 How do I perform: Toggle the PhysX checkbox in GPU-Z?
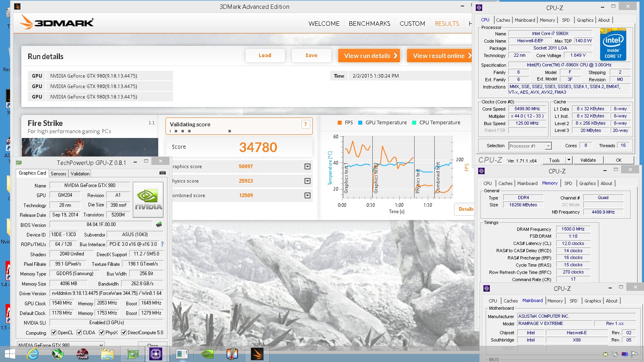pos(102,333)
